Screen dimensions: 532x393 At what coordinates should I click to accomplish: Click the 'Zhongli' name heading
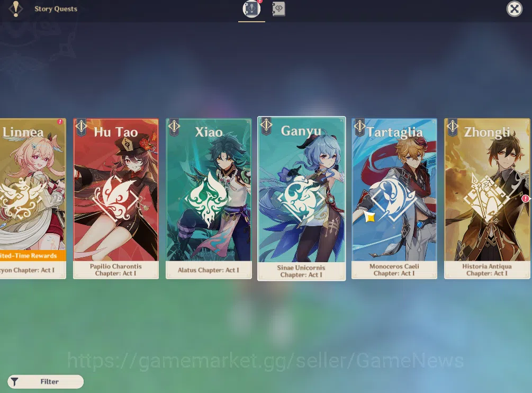[x=487, y=132]
